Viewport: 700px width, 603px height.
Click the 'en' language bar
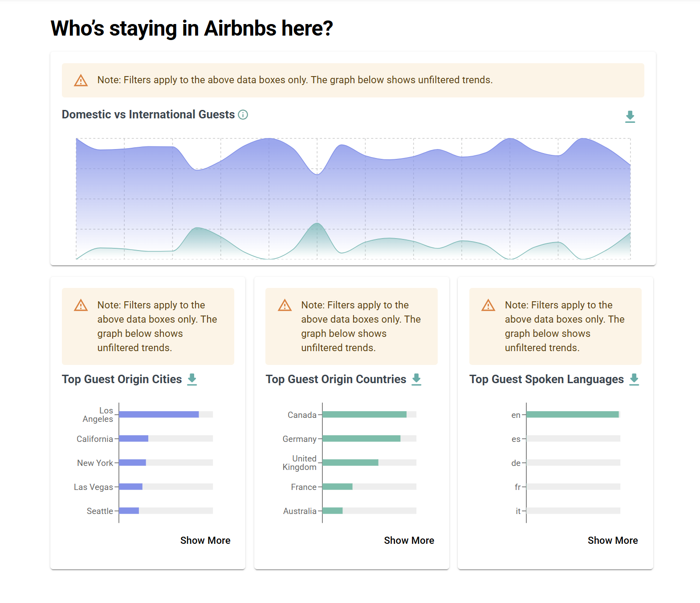point(572,414)
